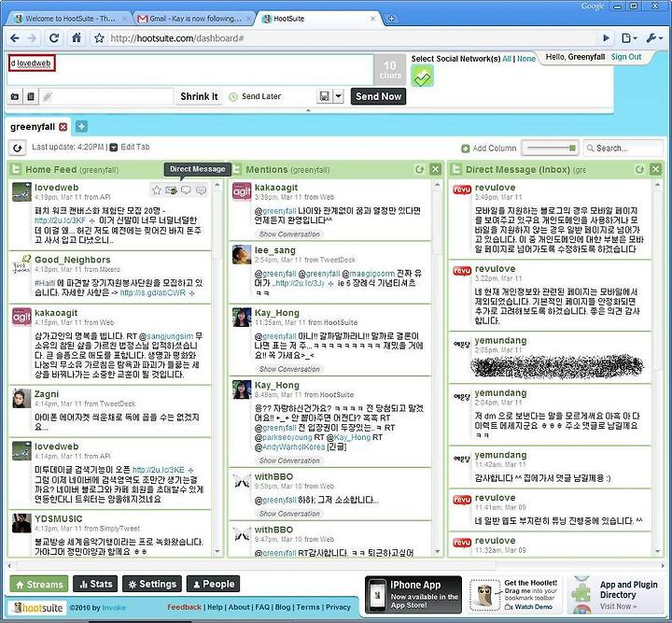Click the Feedback footer link

click(x=184, y=607)
